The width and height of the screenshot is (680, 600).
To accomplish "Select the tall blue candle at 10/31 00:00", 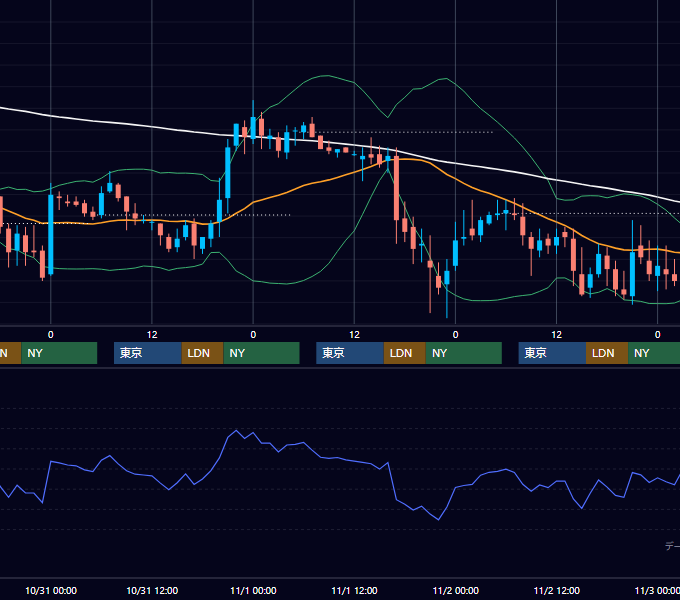I will 51,234.
